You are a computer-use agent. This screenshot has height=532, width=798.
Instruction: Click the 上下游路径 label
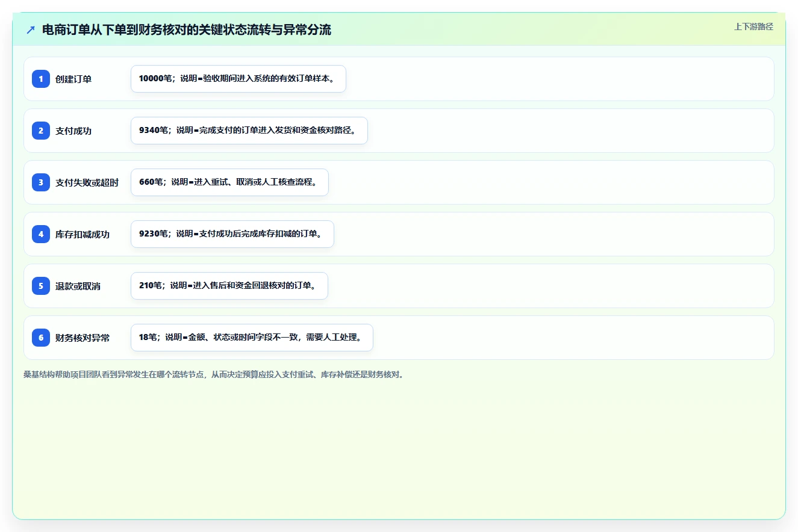pyautogui.click(x=753, y=27)
